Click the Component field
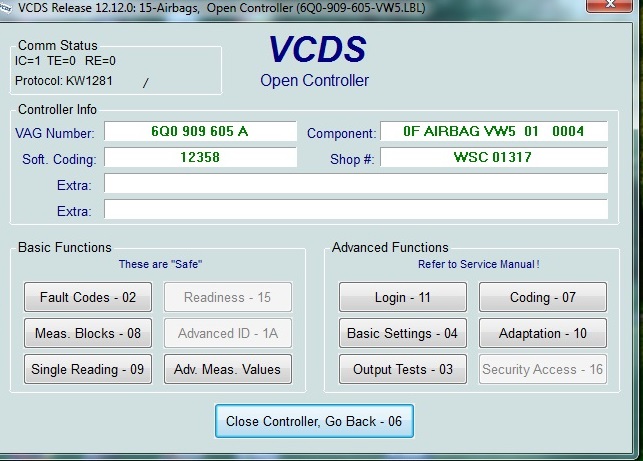The height and width of the screenshot is (461, 643). tap(494, 131)
